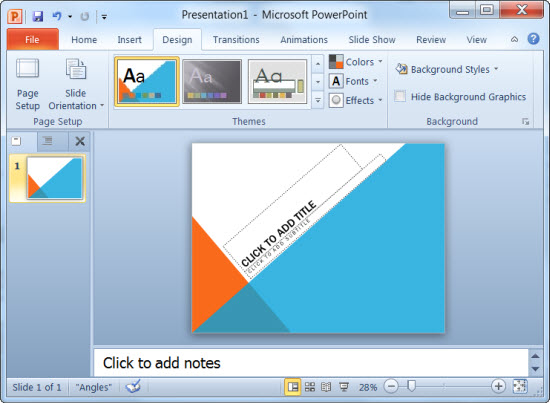550x403 pixels.
Task: Click the zoom in plus button
Action: [x=498, y=386]
